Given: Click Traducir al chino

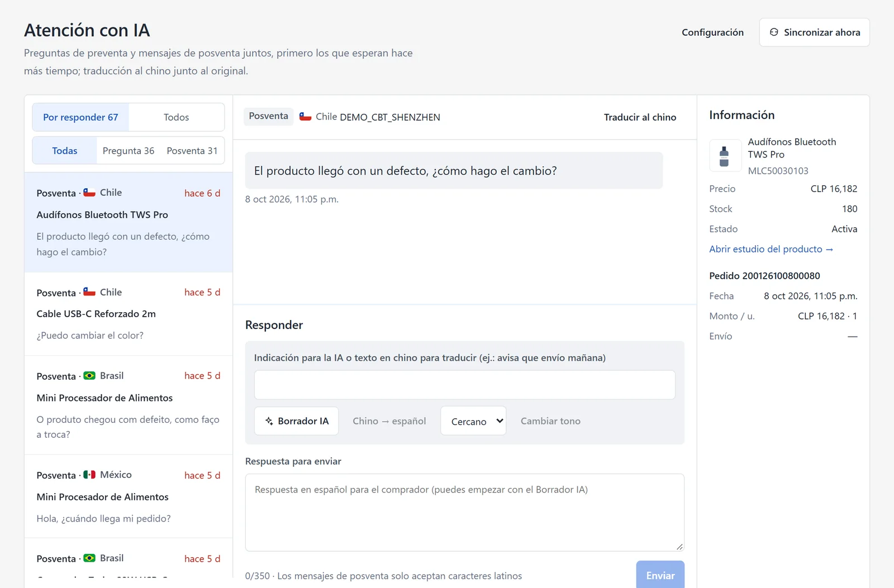Looking at the screenshot, I should (x=640, y=117).
